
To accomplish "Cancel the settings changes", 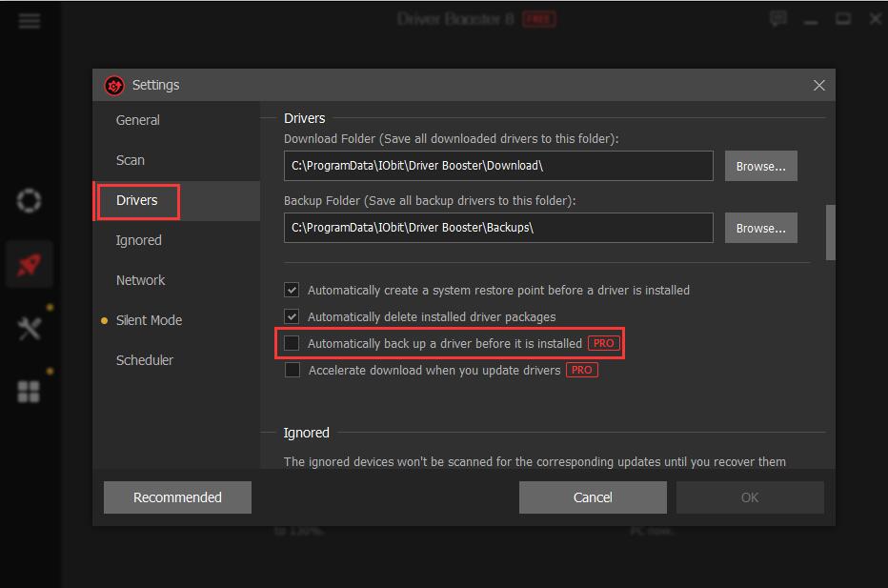I will (x=593, y=497).
